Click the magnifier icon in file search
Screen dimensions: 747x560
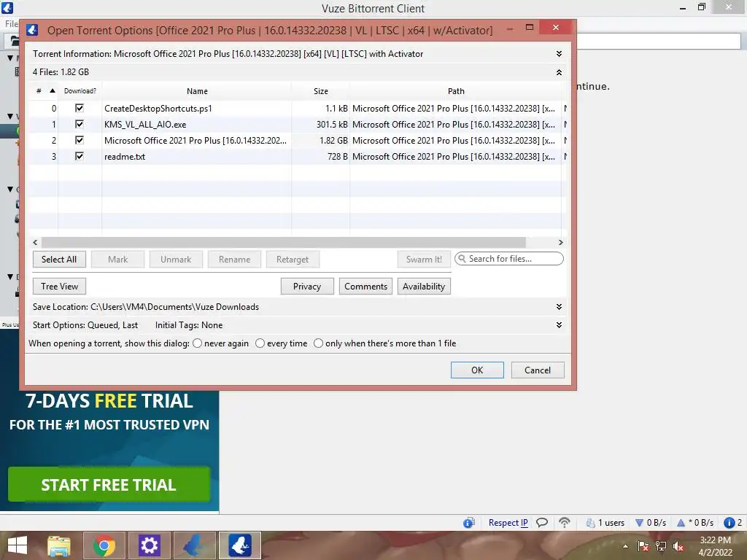pyautogui.click(x=462, y=259)
